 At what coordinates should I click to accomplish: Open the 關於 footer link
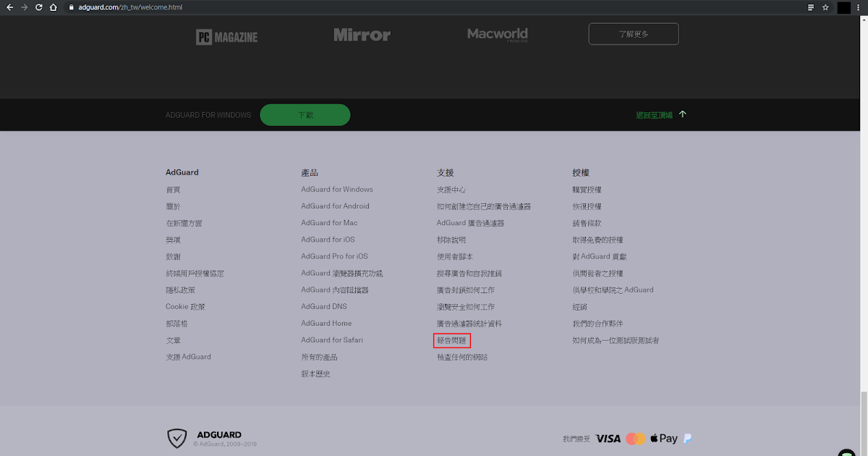pyautogui.click(x=173, y=206)
